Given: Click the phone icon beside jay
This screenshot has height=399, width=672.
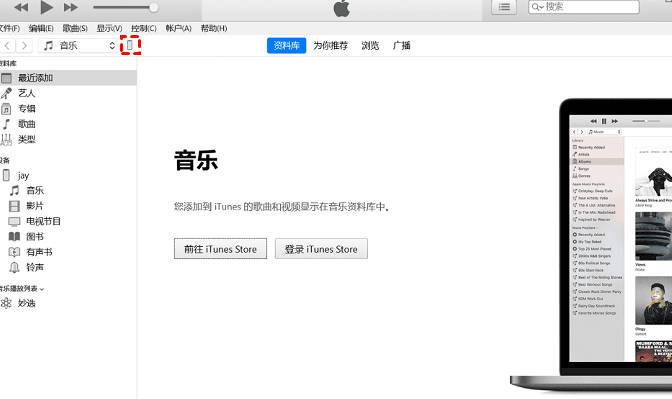Looking at the screenshot, I should pos(6,175).
